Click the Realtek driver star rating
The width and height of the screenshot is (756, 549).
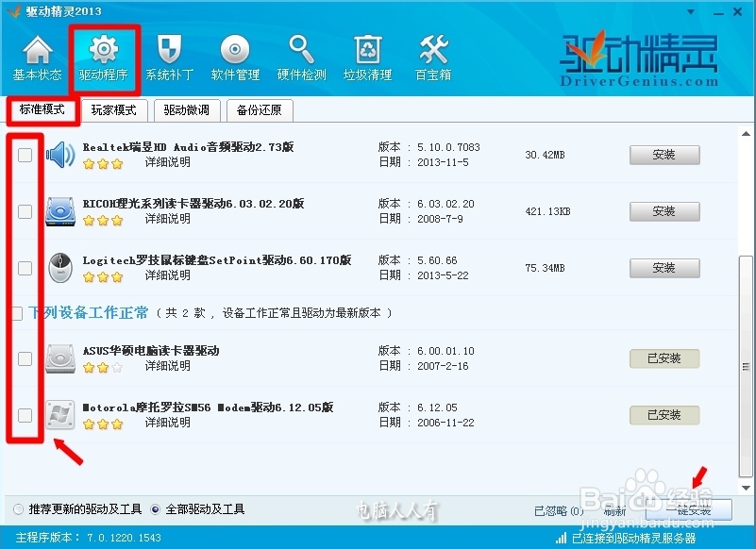click(x=103, y=164)
